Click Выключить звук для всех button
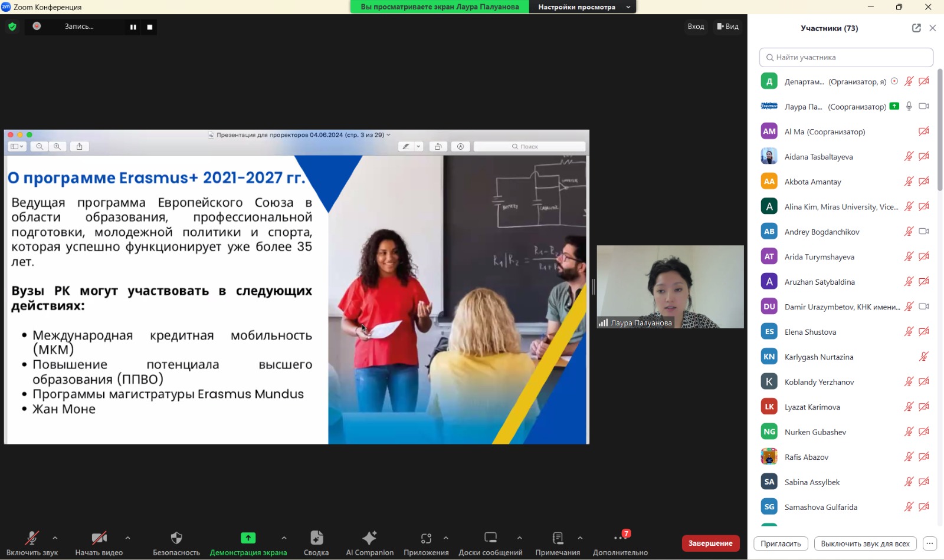This screenshot has width=944, height=560. [x=865, y=543]
